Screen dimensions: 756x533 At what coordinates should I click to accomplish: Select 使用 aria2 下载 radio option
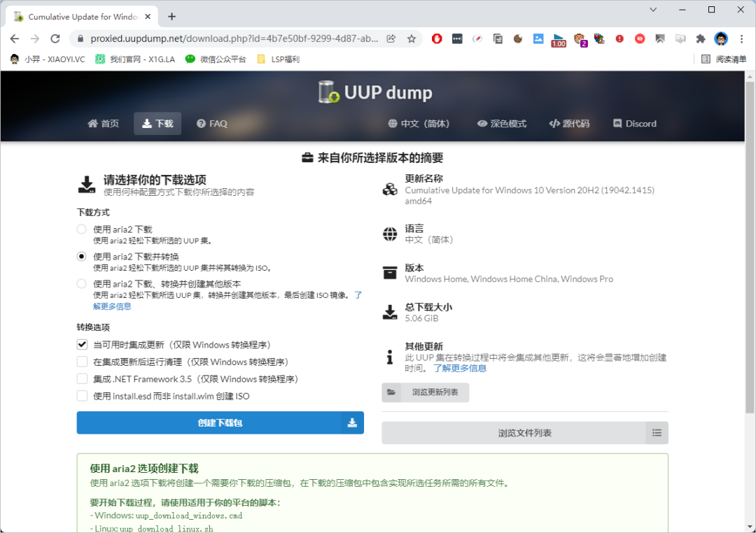pos(81,229)
